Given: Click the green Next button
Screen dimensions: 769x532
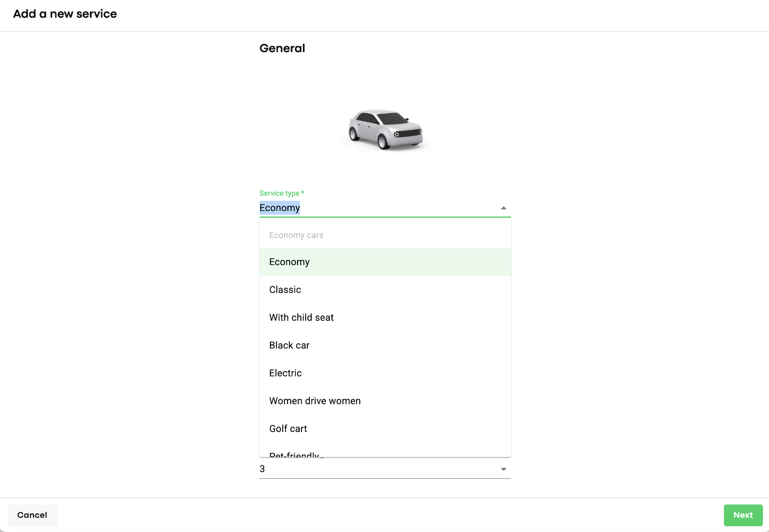Looking at the screenshot, I should [x=743, y=515].
